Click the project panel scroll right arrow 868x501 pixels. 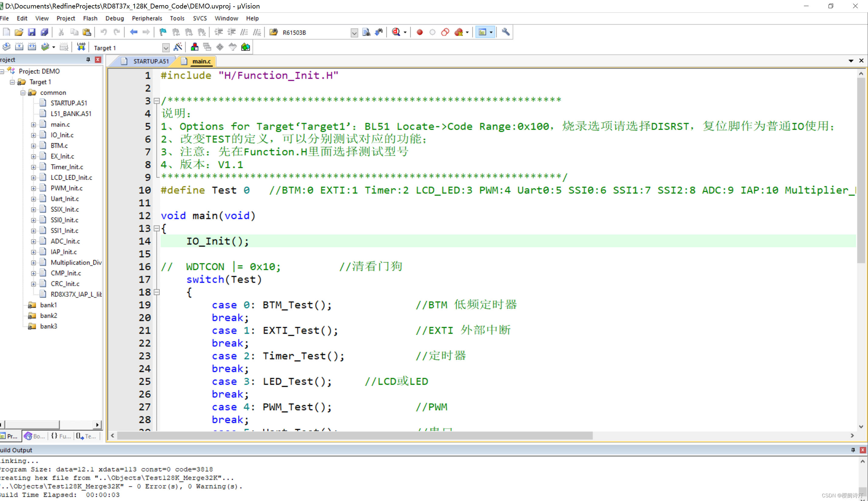[x=98, y=425]
